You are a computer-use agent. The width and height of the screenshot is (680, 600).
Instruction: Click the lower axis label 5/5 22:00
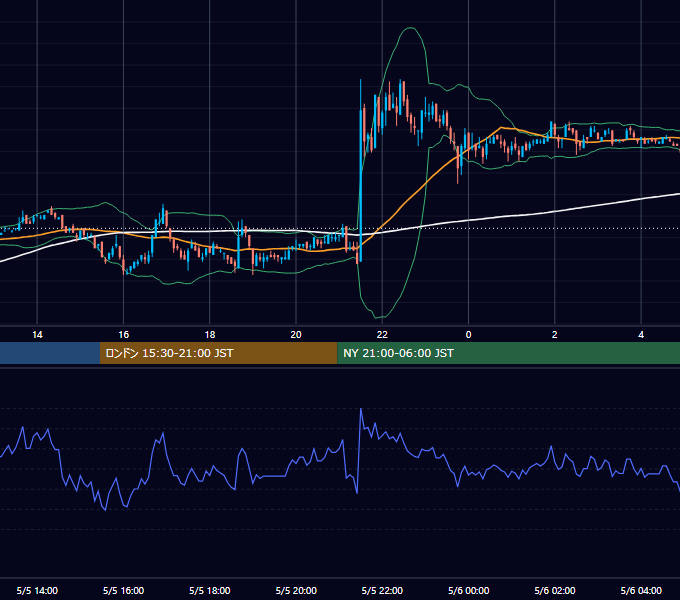pos(382,590)
